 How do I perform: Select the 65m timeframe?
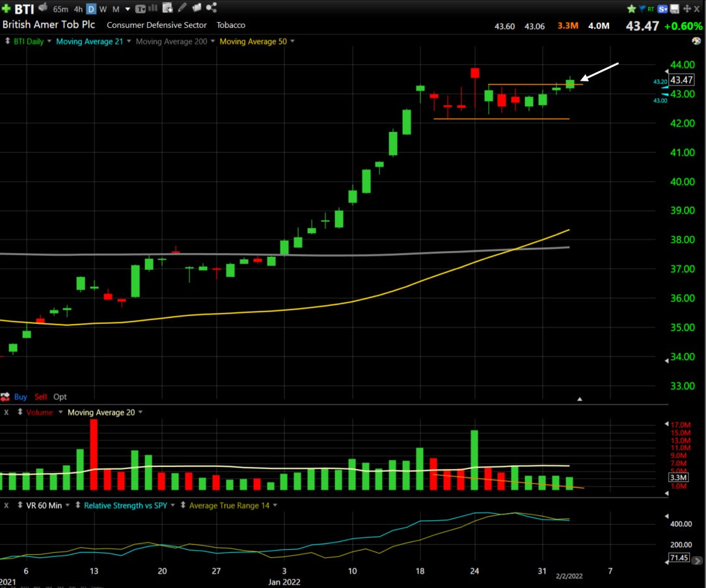pos(61,9)
